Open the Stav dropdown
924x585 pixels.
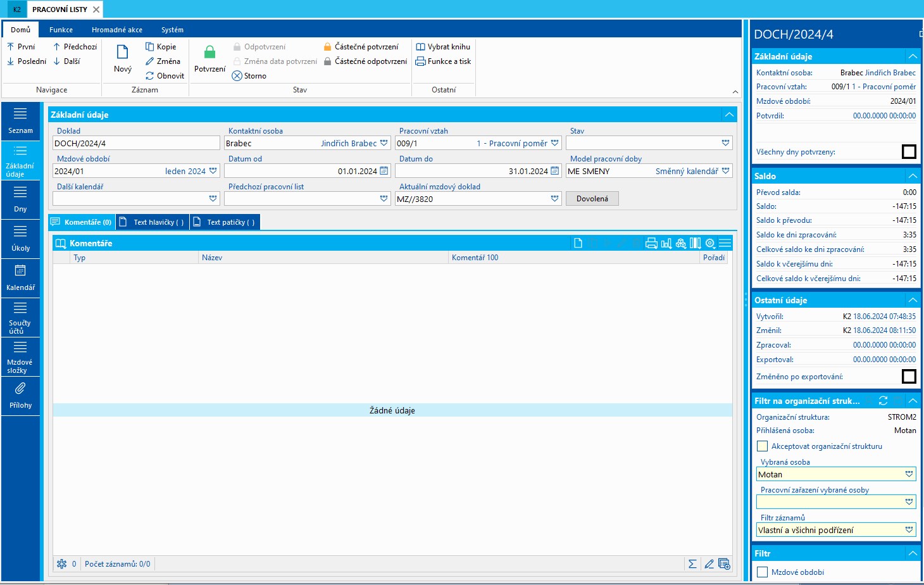click(726, 143)
